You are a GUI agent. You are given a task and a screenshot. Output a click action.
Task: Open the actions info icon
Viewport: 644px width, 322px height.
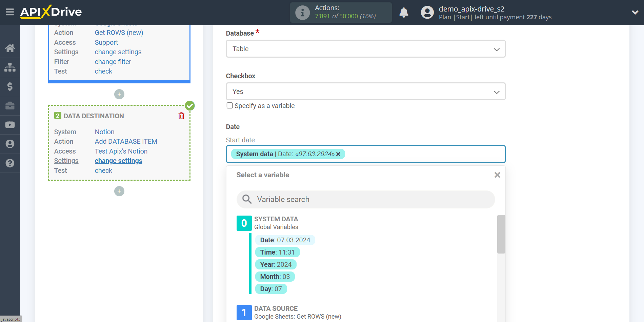click(x=302, y=13)
